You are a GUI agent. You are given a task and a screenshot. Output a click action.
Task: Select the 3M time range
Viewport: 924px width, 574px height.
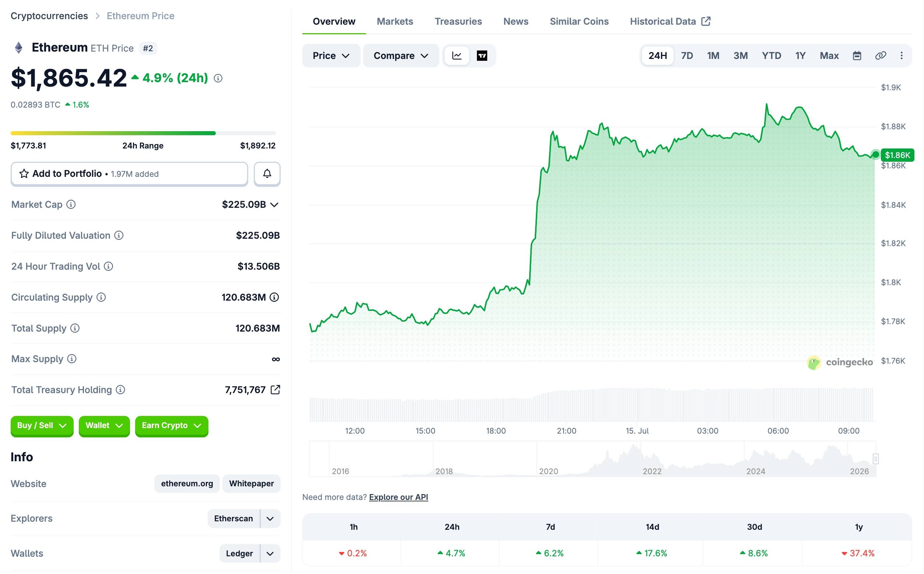[x=740, y=56]
